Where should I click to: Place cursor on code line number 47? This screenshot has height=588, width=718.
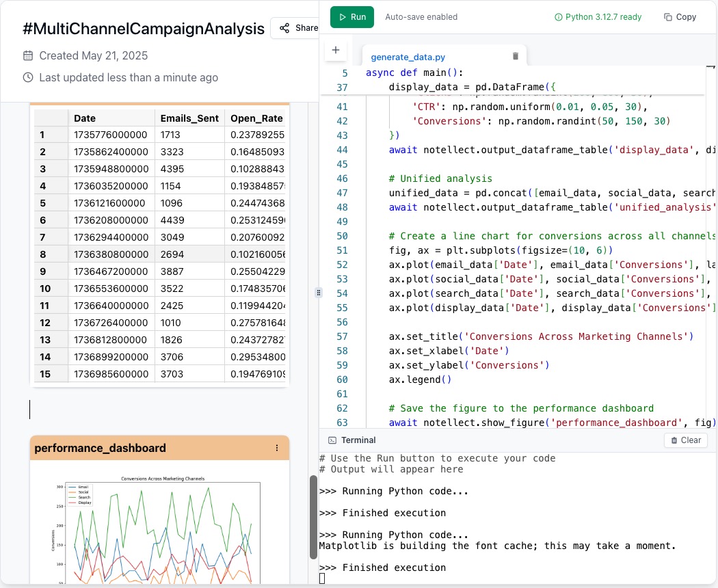click(342, 193)
